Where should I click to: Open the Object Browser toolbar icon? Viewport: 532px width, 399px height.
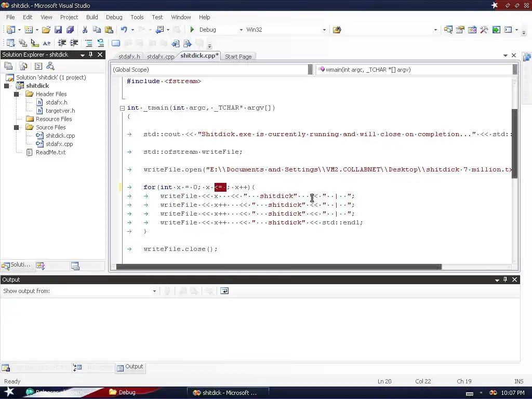pos(472,30)
